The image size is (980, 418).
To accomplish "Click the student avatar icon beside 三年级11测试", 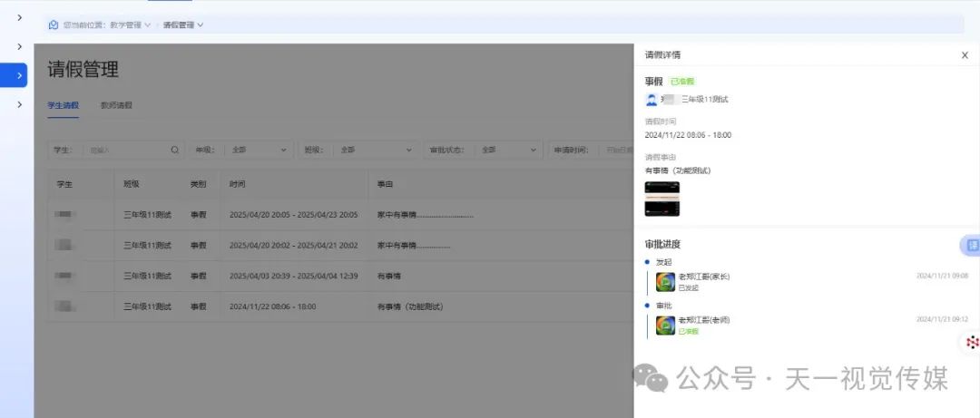I will [x=652, y=100].
